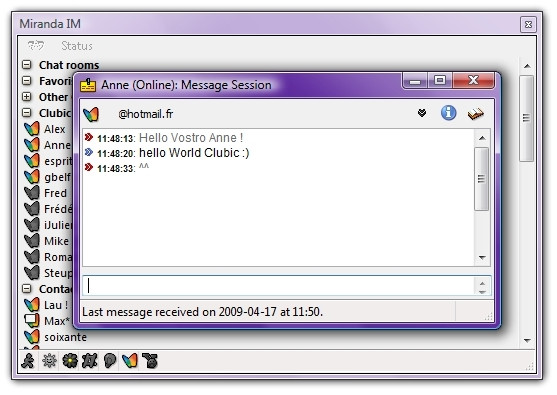Click contact list scrollbar up arrow
The width and height of the screenshot is (557, 395).
point(527,66)
